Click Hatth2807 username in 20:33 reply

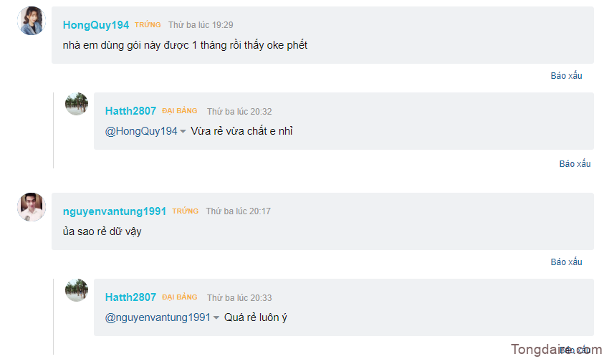(x=130, y=297)
